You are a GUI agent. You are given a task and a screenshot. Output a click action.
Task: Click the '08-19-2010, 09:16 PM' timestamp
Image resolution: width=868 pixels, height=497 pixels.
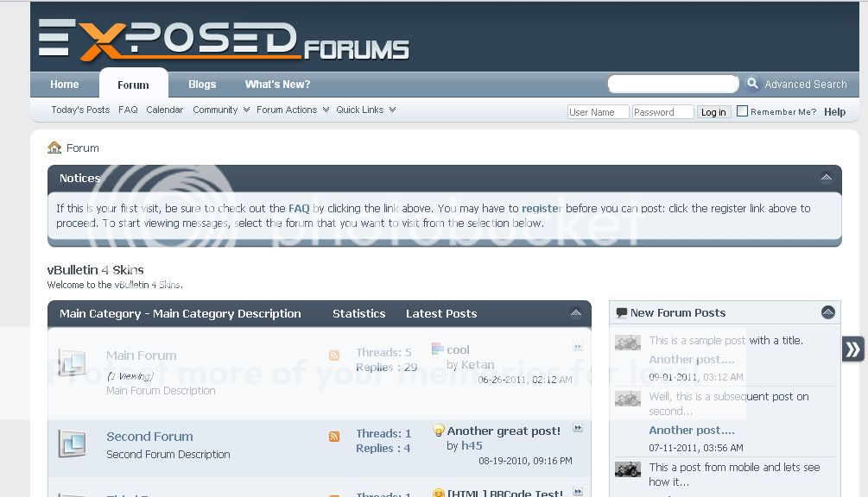tap(525, 461)
